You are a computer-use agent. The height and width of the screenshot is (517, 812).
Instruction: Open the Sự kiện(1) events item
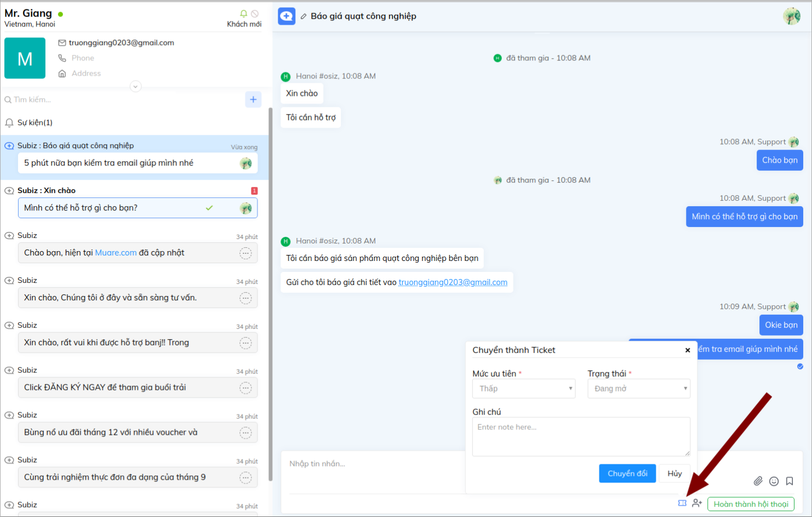[x=35, y=123]
